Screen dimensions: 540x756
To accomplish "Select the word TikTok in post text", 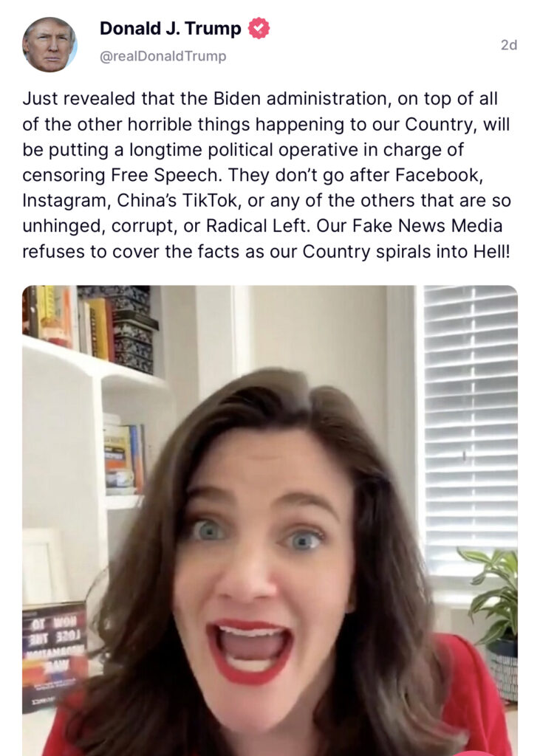I will 211,201.
